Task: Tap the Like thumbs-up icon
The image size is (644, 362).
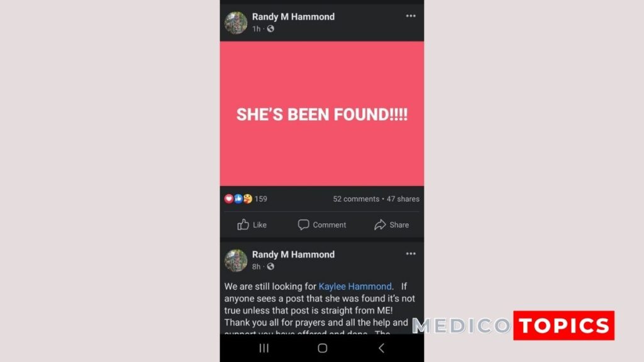Action: tap(243, 224)
